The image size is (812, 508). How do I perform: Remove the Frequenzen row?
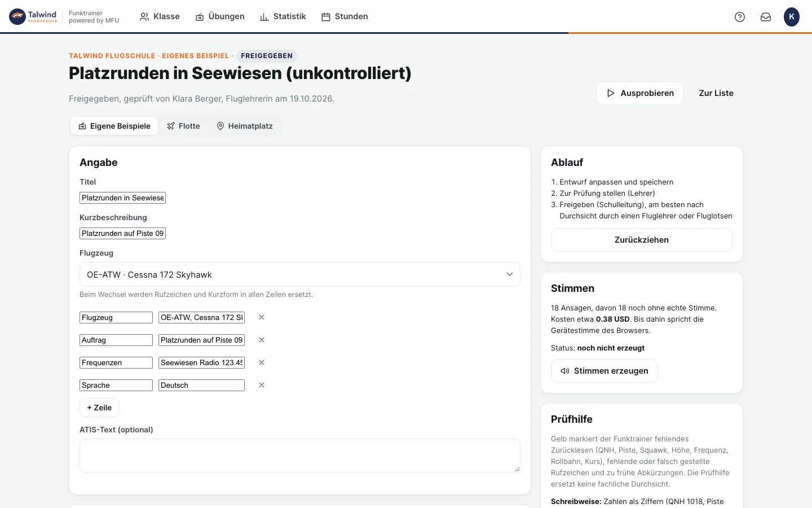coord(262,362)
